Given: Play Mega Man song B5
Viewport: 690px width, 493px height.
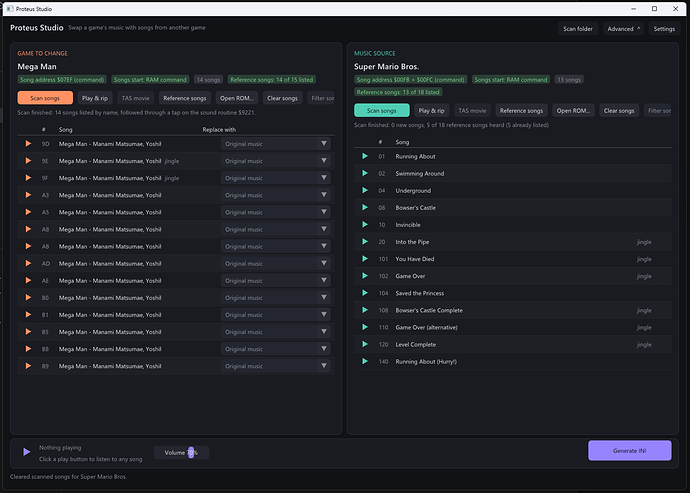Looking at the screenshot, I should point(28,332).
